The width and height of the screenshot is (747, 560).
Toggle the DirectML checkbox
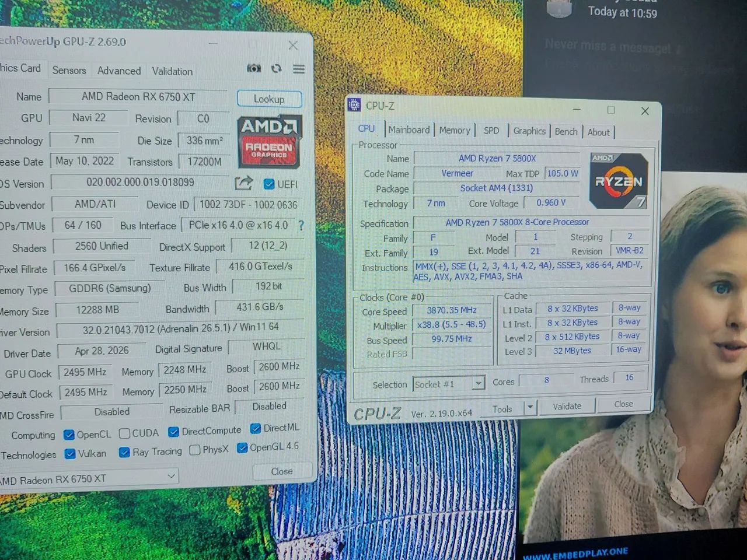pyautogui.click(x=256, y=429)
